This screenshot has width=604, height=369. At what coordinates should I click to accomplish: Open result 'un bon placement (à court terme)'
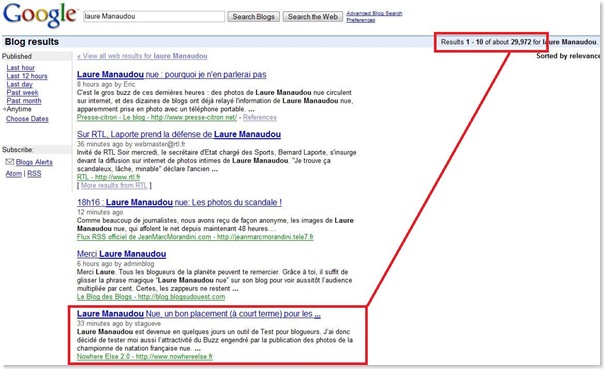pos(199,314)
